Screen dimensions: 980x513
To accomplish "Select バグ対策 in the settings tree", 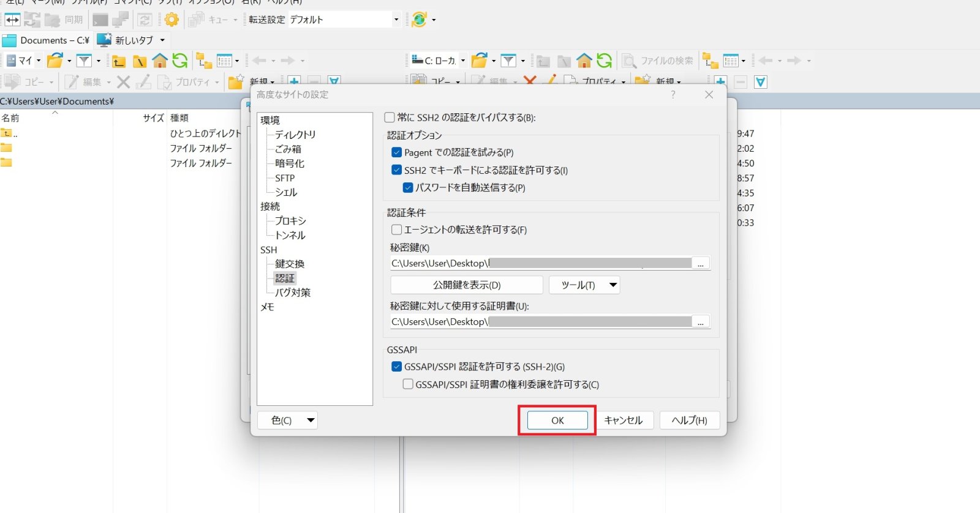I will 292,292.
